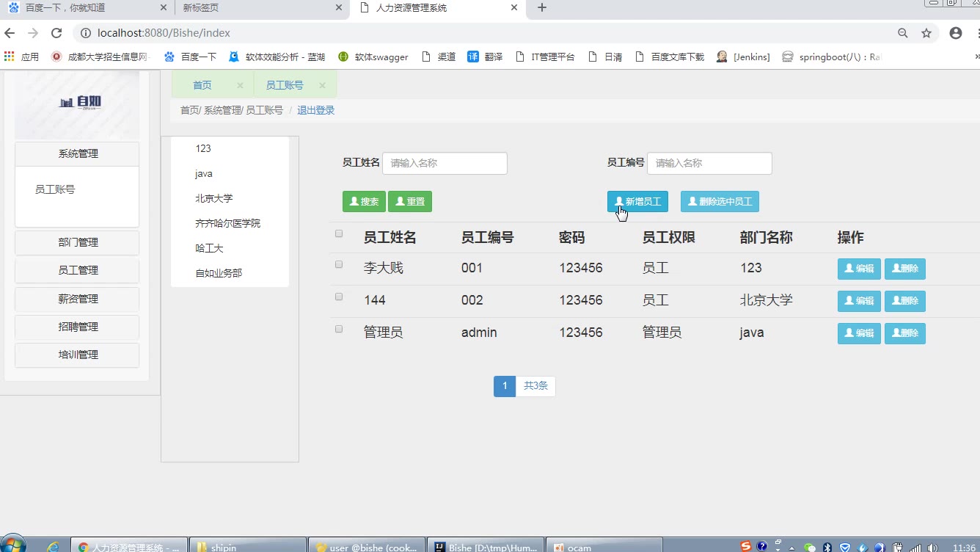Click the Chrome profile avatar icon
Image resolution: width=980 pixels, height=552 pixels.
(956, 33)
